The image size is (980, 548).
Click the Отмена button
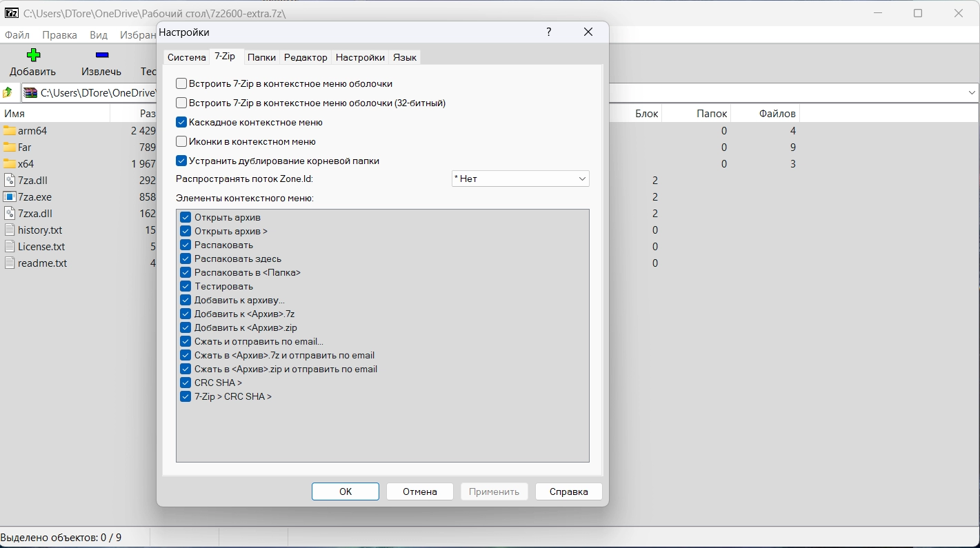[420, 491]
